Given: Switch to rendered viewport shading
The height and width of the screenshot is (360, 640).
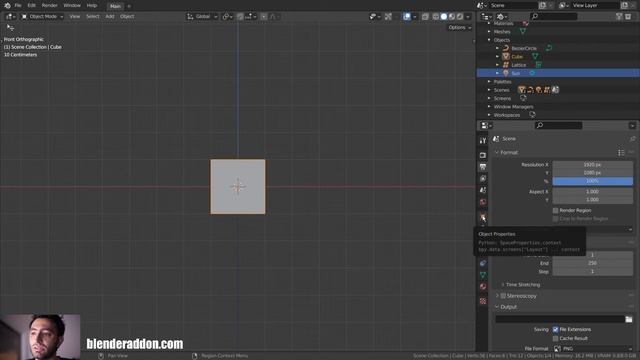Looking at the screenshot, I should coord(460,16).
